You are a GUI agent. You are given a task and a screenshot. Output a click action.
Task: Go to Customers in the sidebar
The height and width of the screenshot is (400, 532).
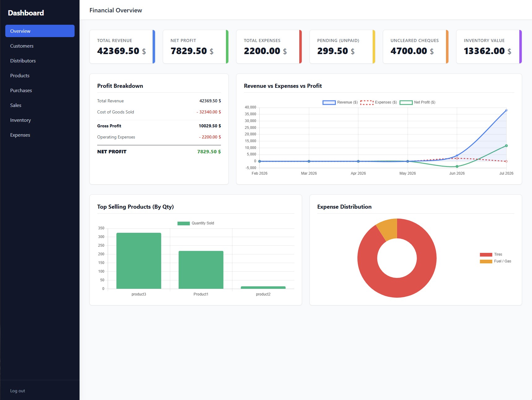pos(40,46)
